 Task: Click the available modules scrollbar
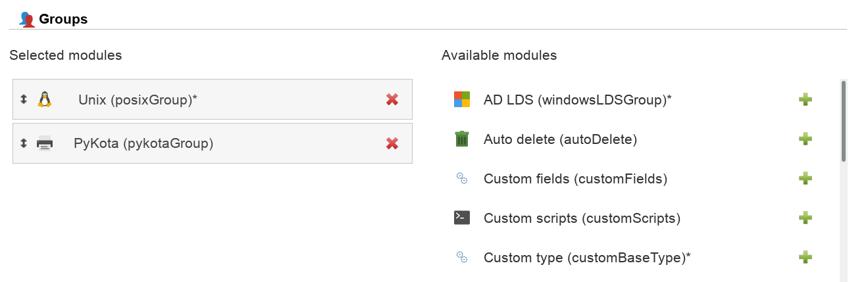843,121
